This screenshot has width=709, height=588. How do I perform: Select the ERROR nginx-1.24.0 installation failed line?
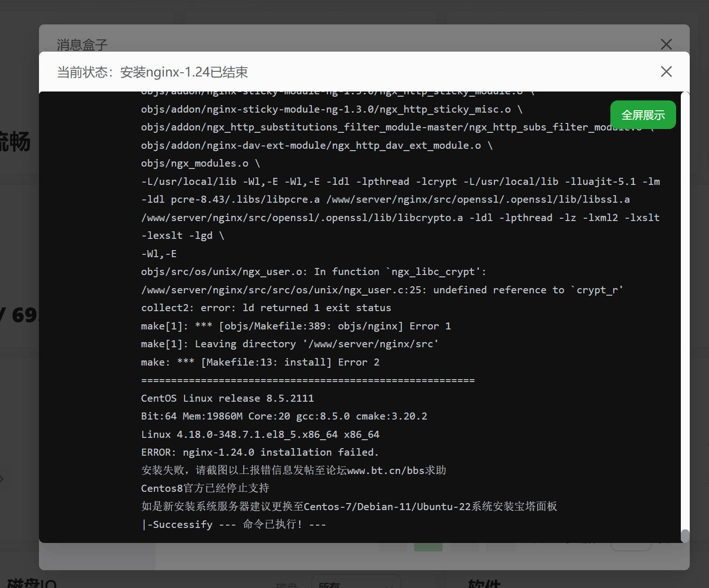260,452
